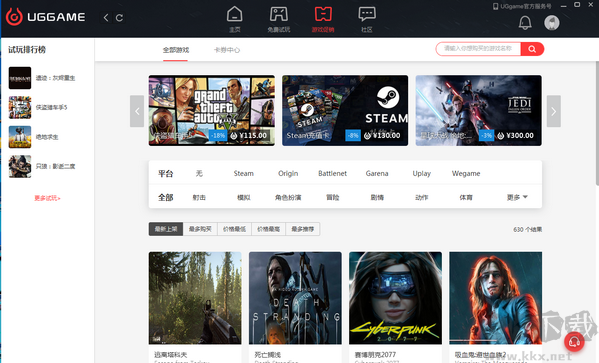
Task: Open the free trial gamepad icon
Action: (x=278, y=14)
